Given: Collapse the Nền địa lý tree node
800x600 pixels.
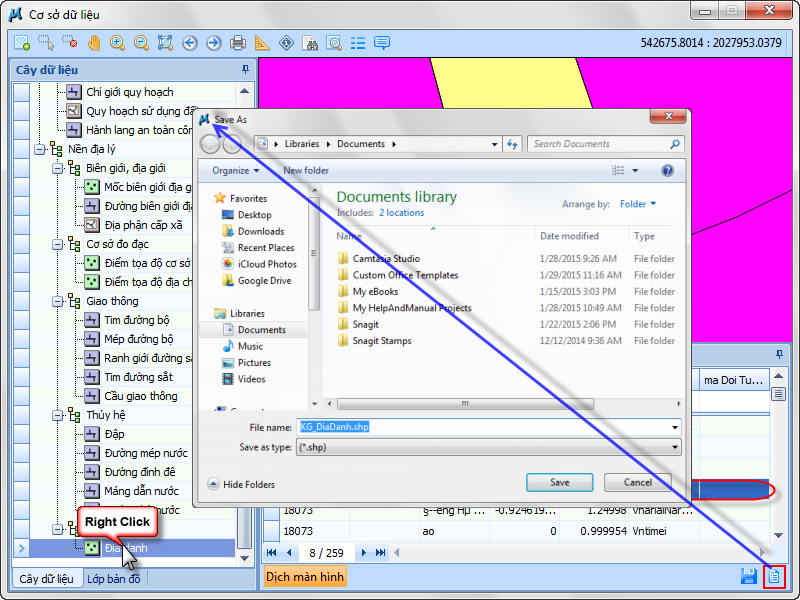Looking at the screenshot, I should pyautogui.click(x=40, y=149).
